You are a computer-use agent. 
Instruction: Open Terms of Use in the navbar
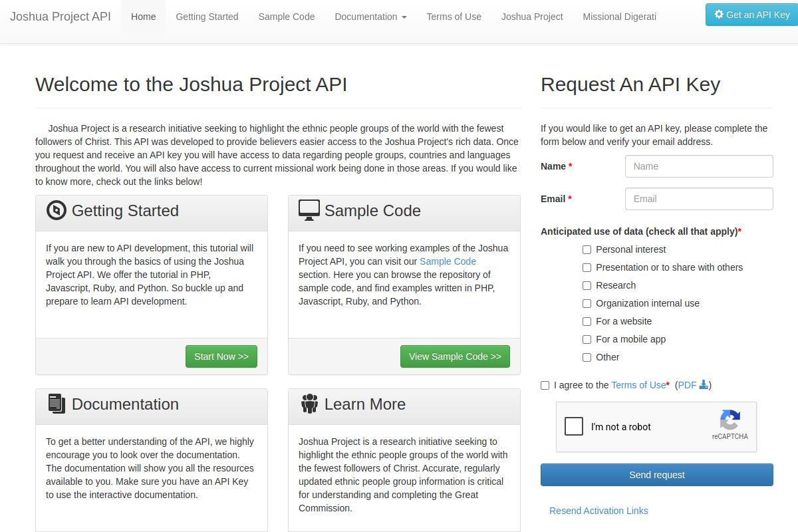click(x=454, y=17)
